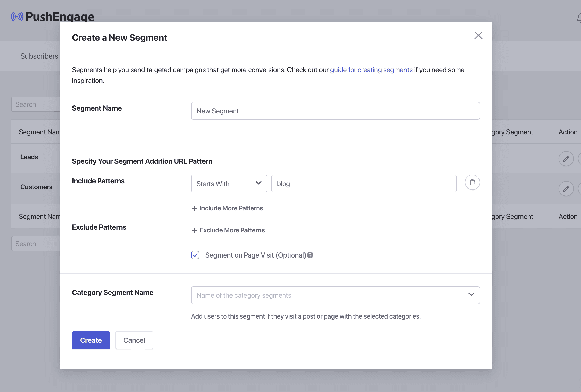Delete the blog include pattern with trash icon

point(472,183)
